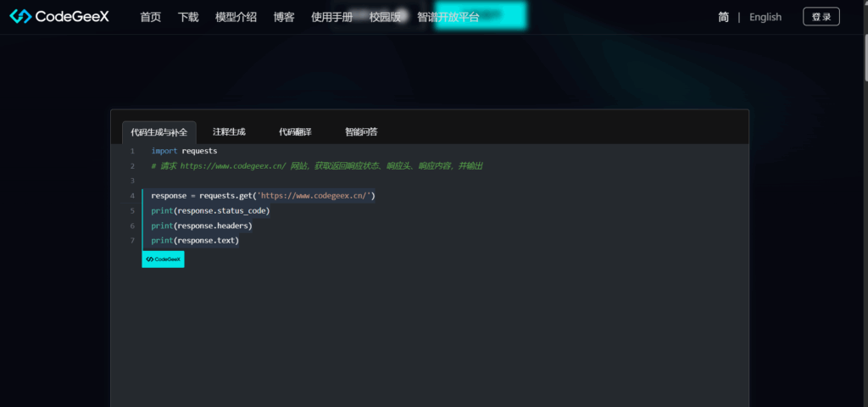Switch to the 注释生成 tab
The width and height of the screenshot is (868, 407).
click(229, 131)
